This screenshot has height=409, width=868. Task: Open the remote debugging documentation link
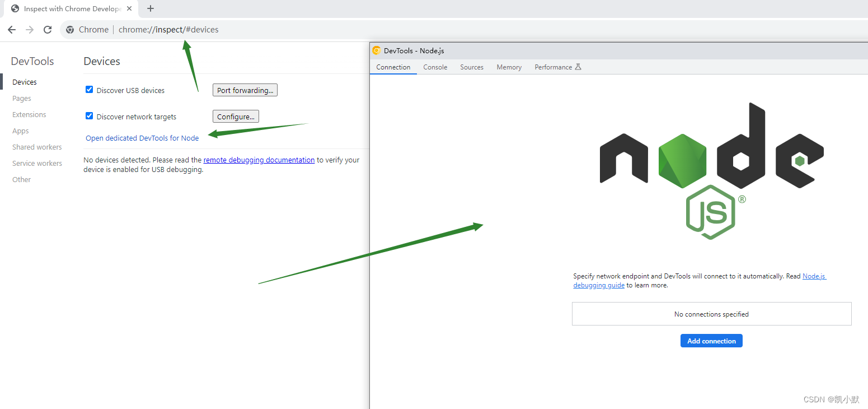point(259,160)
